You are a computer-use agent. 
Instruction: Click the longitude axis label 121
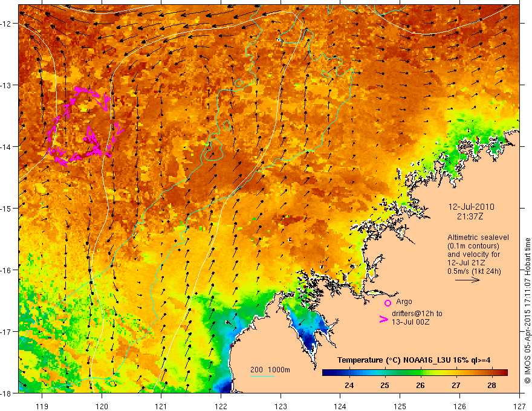161,406
